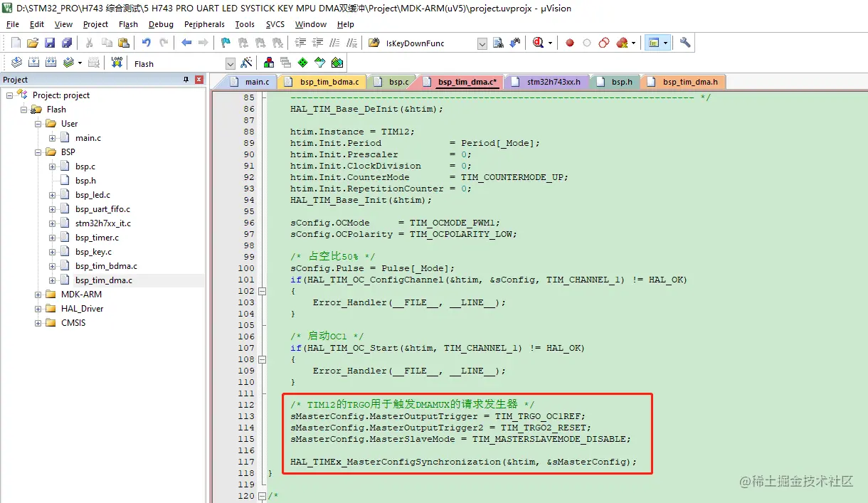Click in the IsKeyDownFunc find text field
The width and height of the screenshot is (868, 503).
click(x=430, y=43)
